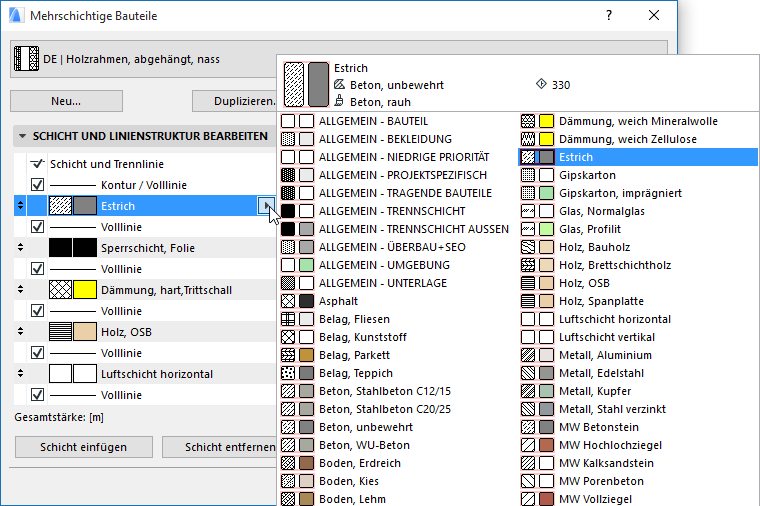Click the tan color swatch of Holz, OSB layer

pyautogui.click(x=85, y=332)
